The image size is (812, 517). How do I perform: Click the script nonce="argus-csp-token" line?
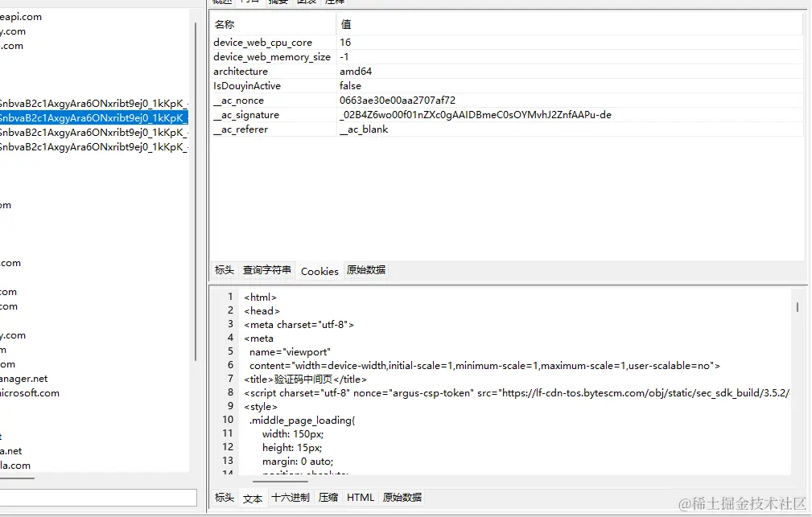click(x=517, y=393)
